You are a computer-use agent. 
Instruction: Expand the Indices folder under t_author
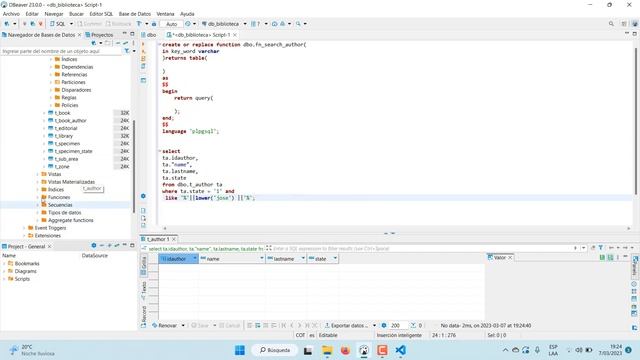pos(51,59)
